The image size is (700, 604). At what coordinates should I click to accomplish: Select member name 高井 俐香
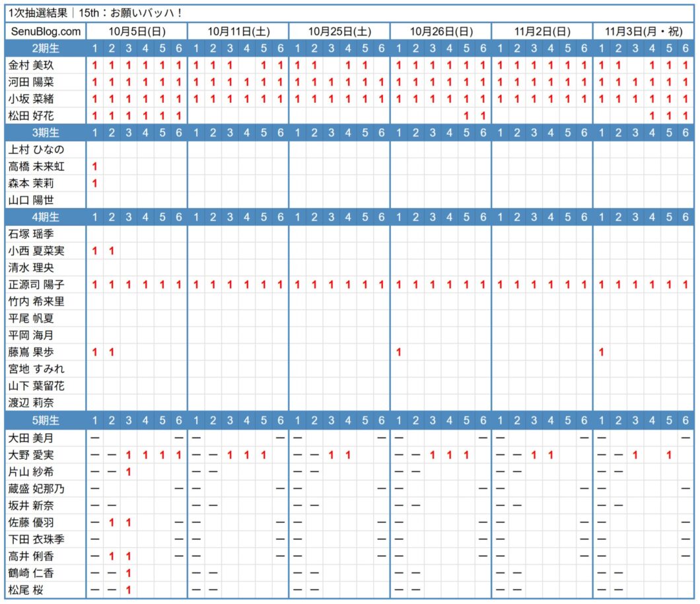31,556
